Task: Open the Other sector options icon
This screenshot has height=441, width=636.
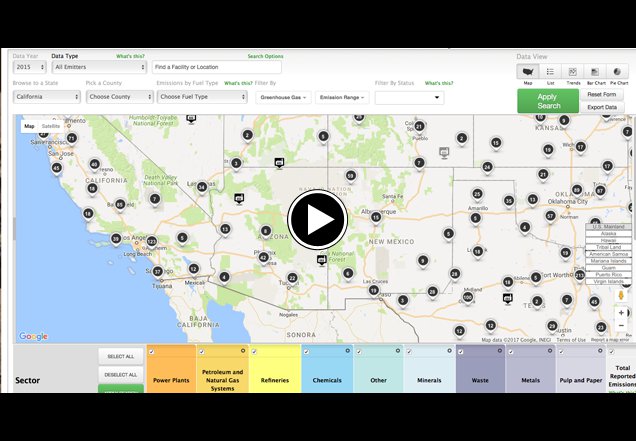Action: tap(398, 351)
